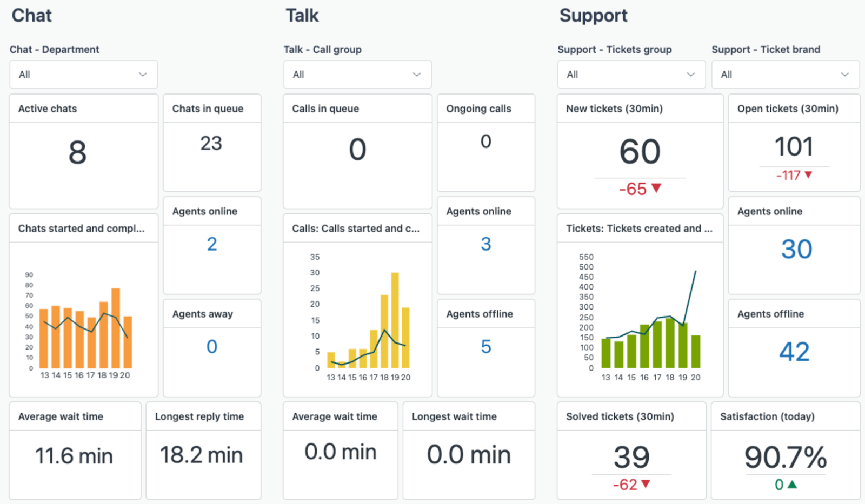Viewport: 865px width, 504px height.
Task: Open the Chat Department filter dropdown
Action: (83, 74)
